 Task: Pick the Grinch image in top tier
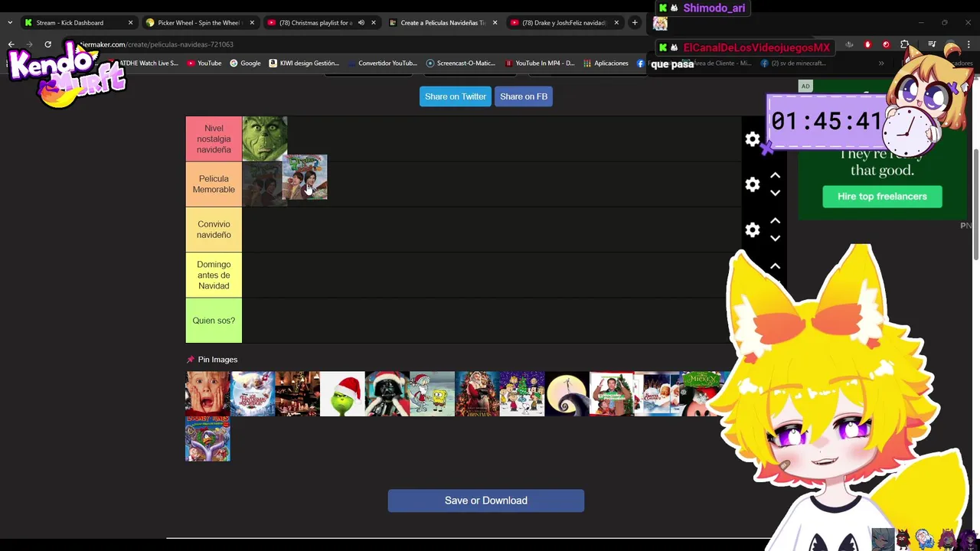(x=265, y=139)
